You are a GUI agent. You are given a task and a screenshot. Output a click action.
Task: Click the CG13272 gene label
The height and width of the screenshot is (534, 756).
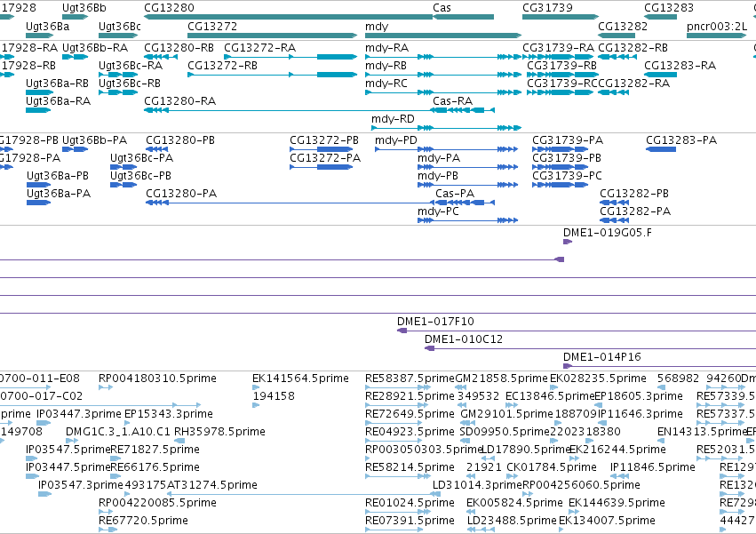pyautogui.click(x=212, y=26)
